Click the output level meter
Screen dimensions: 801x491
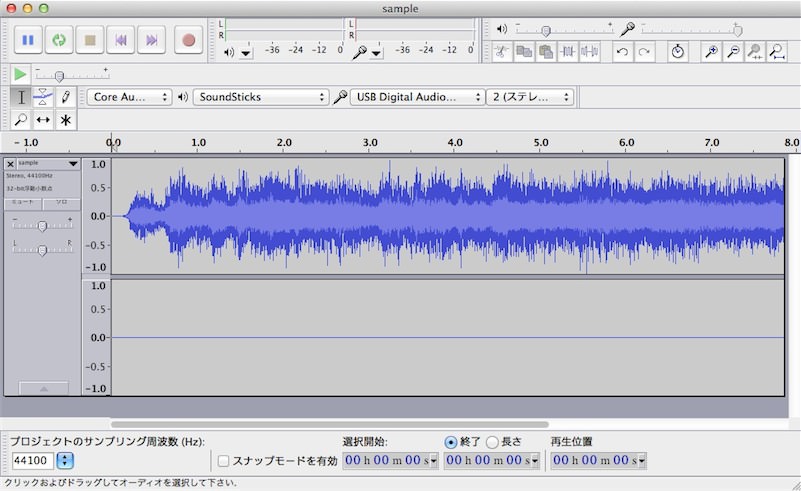tap(285, 30)
